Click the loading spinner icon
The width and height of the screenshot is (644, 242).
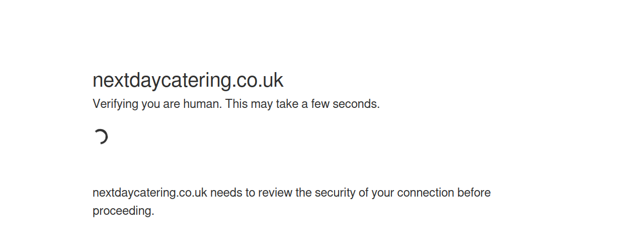(x=101, y=137)
